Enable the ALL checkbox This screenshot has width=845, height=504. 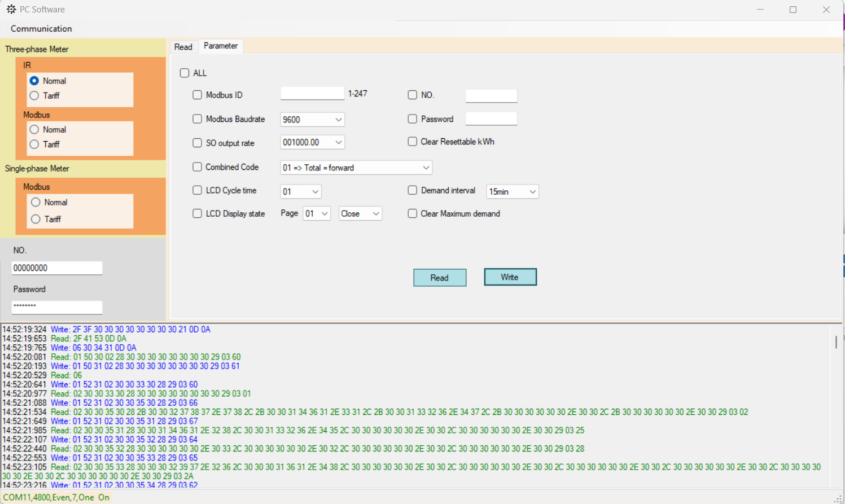coord(185,73)
